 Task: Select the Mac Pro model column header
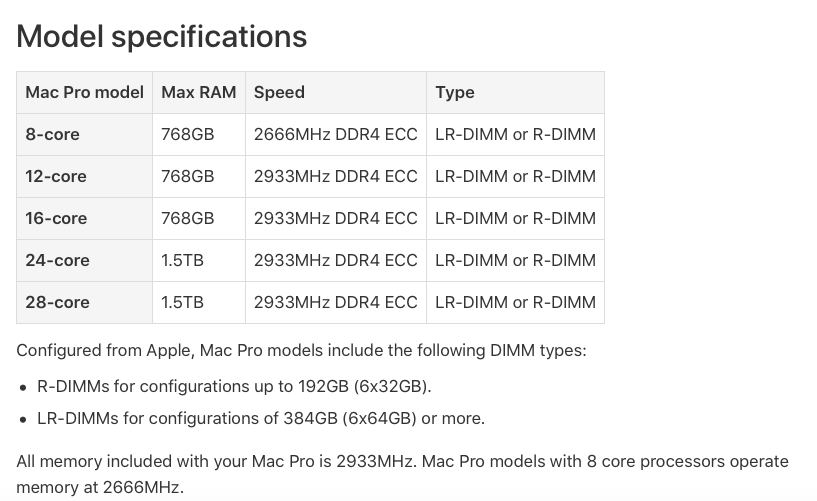pos(84,93)
